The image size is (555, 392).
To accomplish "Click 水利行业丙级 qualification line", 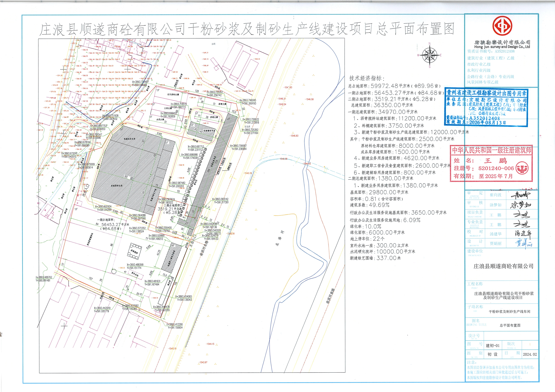I will pyautogui.click(x=479, y=71).
